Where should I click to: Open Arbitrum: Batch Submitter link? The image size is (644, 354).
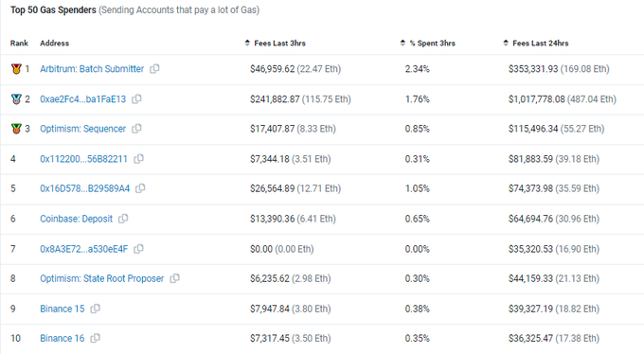[92, 69]
